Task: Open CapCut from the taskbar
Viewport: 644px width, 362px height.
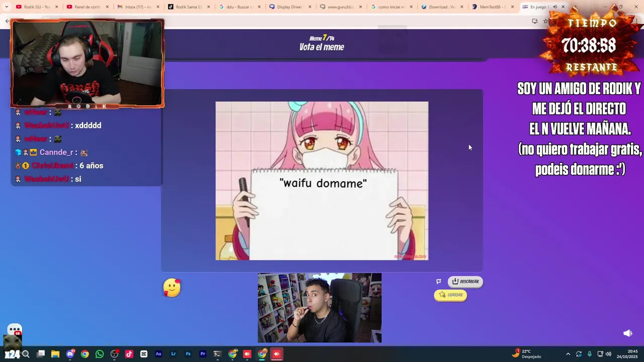Action: [144, 354]
